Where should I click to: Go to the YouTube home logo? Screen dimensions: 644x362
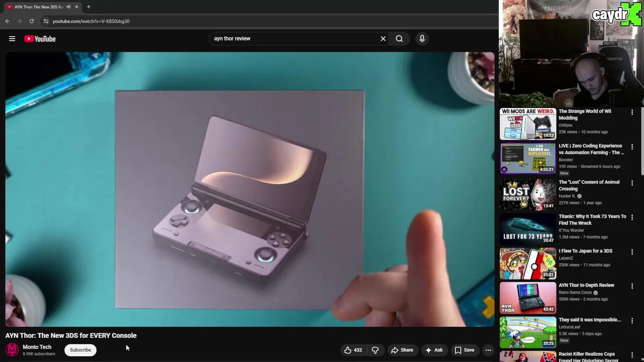(x=40, y=39)
